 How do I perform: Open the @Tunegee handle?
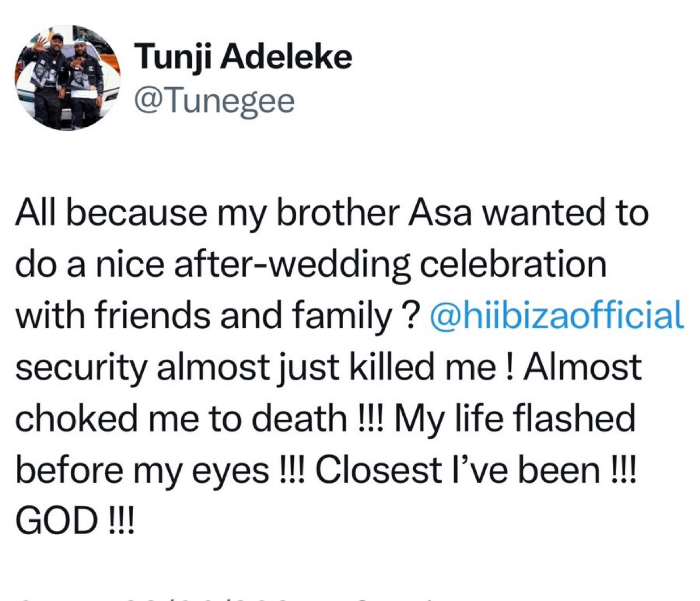point(214,101)
